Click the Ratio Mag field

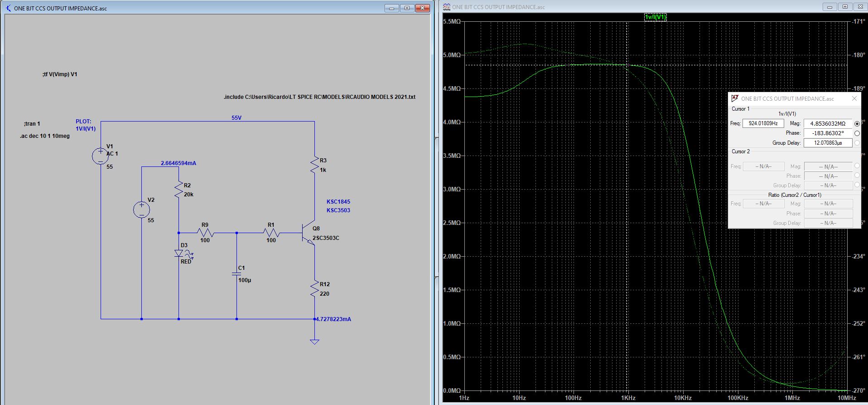click(x=828, y=204)
